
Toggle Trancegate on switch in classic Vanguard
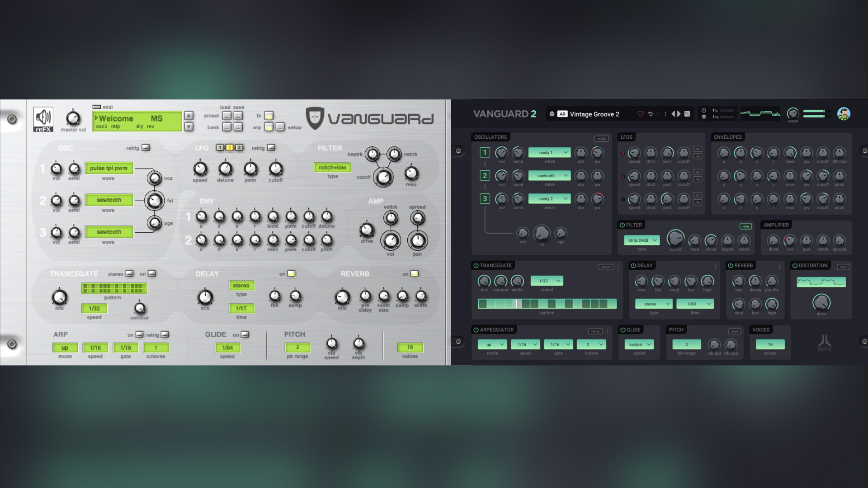tap(152, 274)
